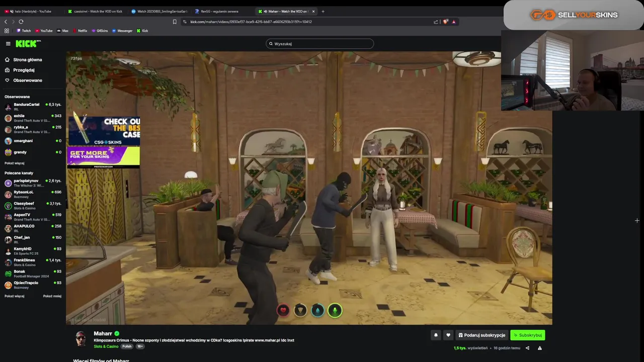Expand recommended channels with lower Pokaż więcej
This screenshot has height=362, width=644.
pyautogui.click(x=14, y=296)
